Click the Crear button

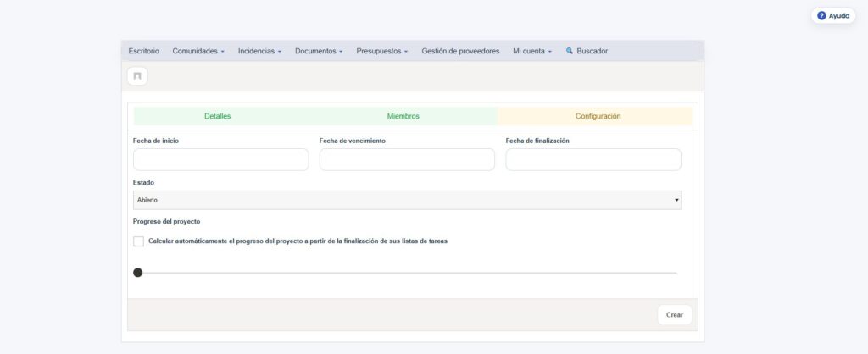pyautogui.click(x=675, y=315)
